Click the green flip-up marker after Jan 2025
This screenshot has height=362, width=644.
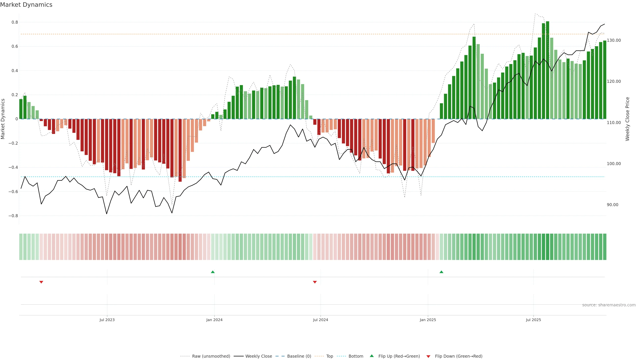(x=441, y=272)
